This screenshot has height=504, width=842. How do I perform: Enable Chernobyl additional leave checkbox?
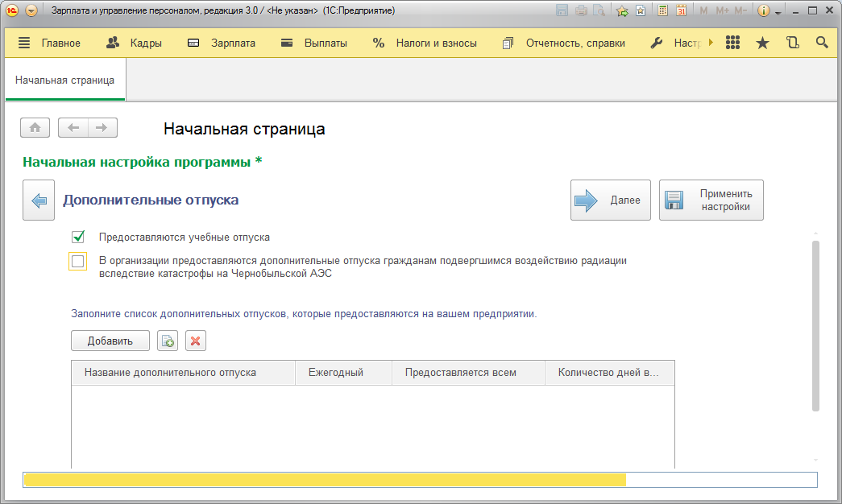pyautogui.click(x=78, y=262)
